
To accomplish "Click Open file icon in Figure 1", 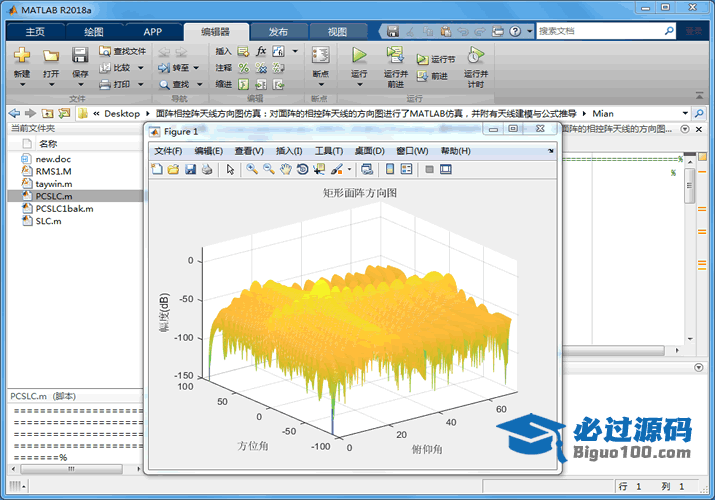I will 173,170.
